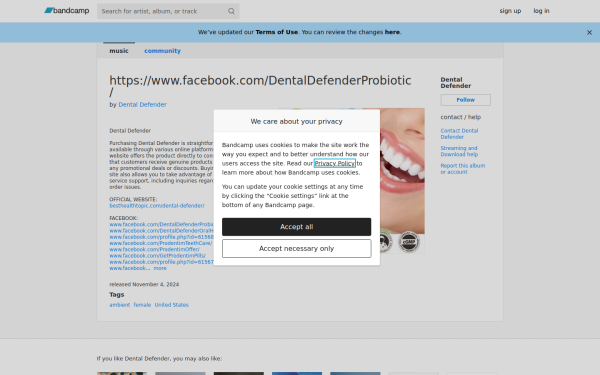Screen dimensions: 600x375
Task: Click the smiling teeth album cover image
Action: click(402, 180)
